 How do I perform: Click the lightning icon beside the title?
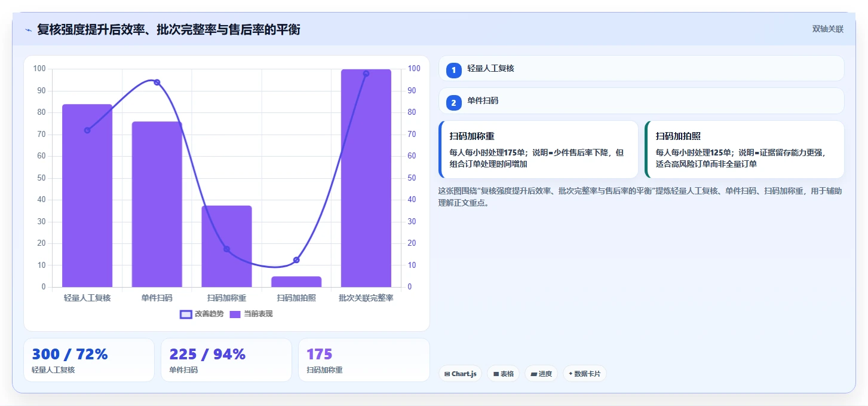28,29
